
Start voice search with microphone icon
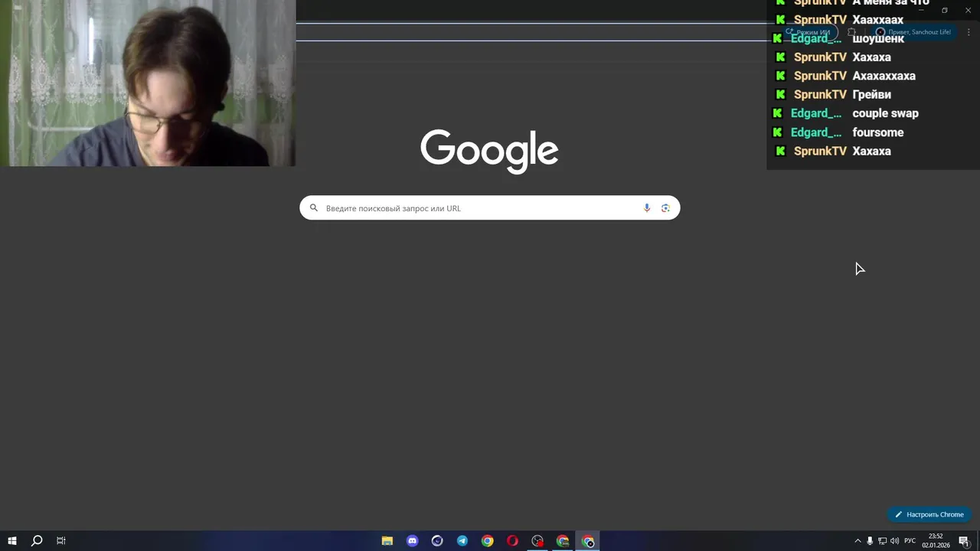(x=647, y=208)
